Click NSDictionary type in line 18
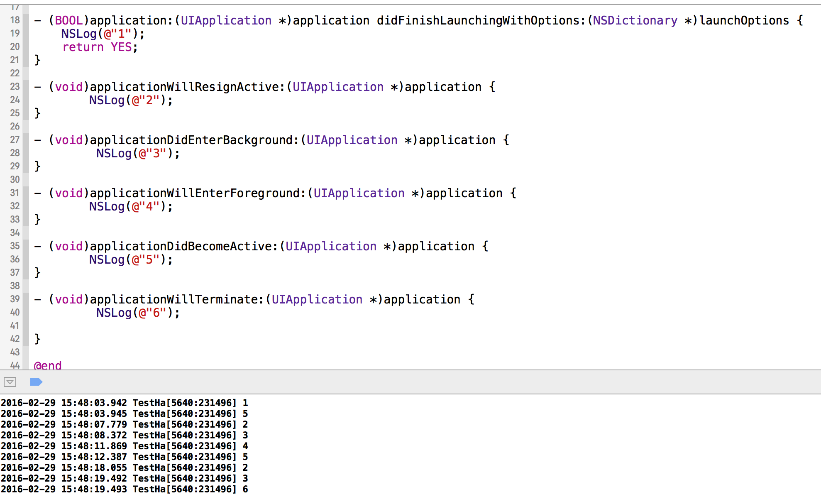The image size is (821, 504). click(635, 20)
